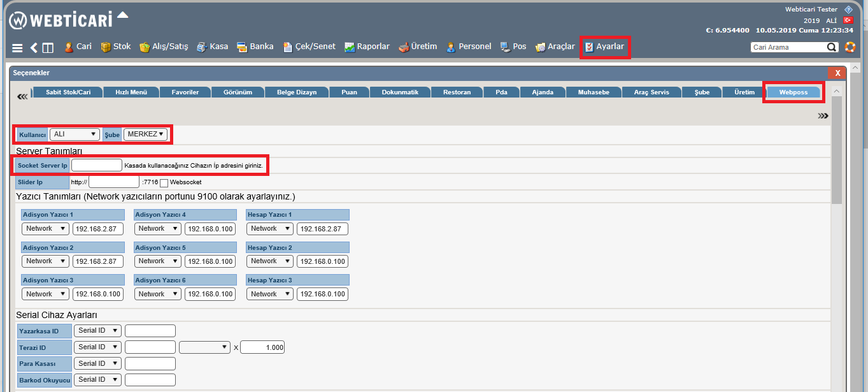Enable the Websocket checkbox
The image size is (868, 392).
(164, 183)
